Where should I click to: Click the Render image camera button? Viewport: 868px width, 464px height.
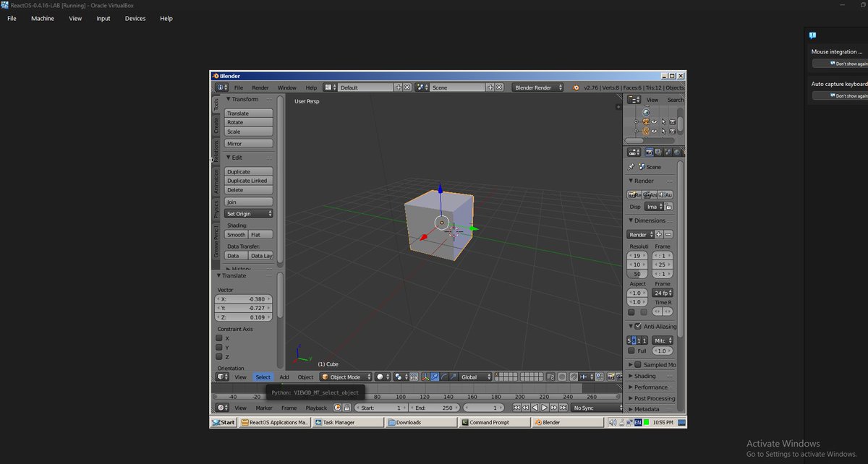pyautogui.click(x=634, y=195)
